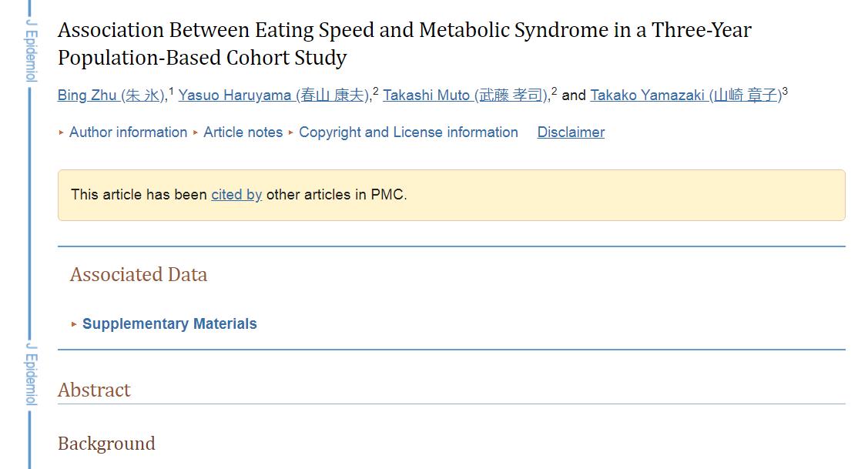868x469 pixels.
Task: Click upper J Epidemiol sidebar label
Action: coord(31,50)
